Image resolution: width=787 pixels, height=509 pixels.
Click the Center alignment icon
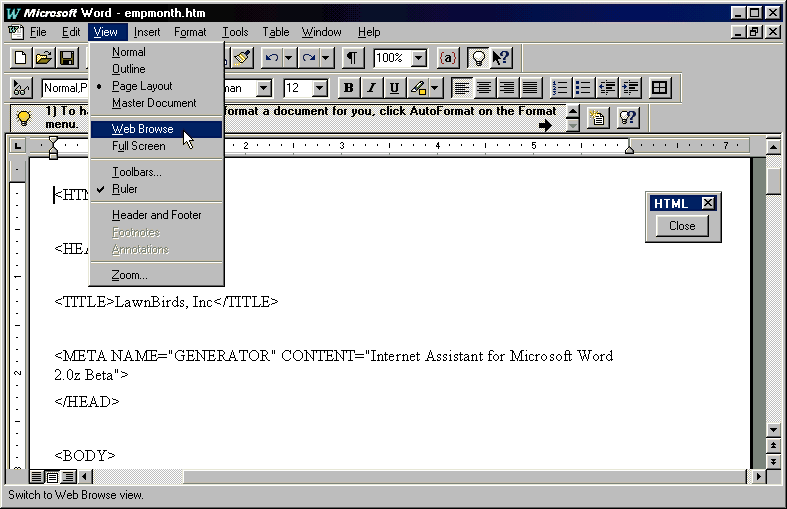(484, 88)
